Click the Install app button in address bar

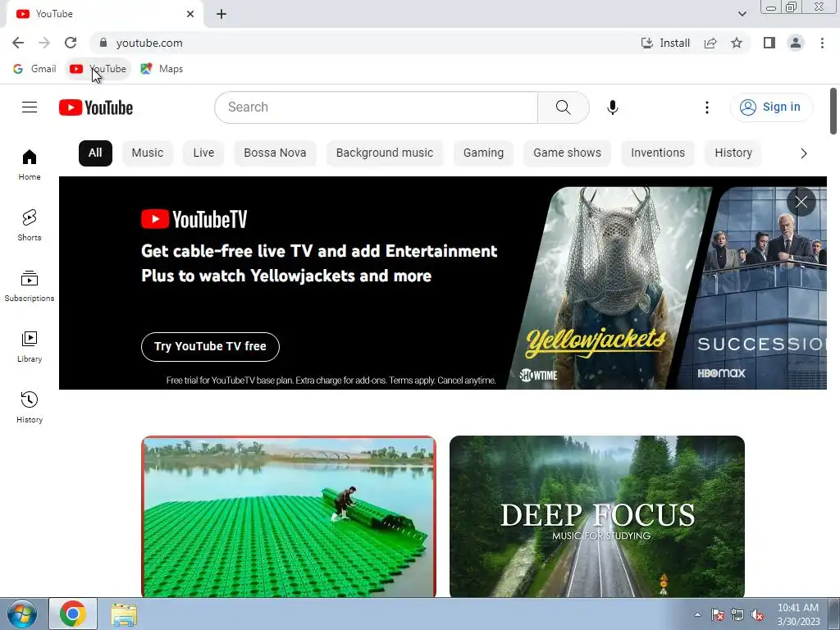pos(665,43)
